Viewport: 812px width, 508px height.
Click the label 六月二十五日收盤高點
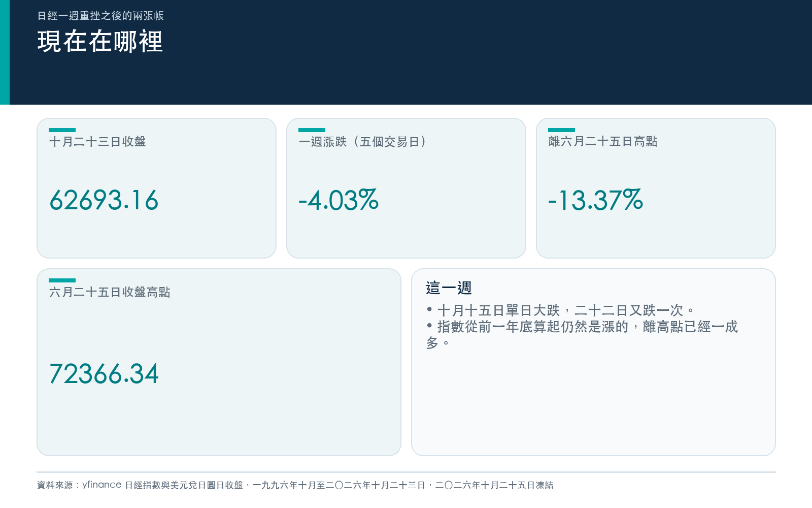point(110,292)
